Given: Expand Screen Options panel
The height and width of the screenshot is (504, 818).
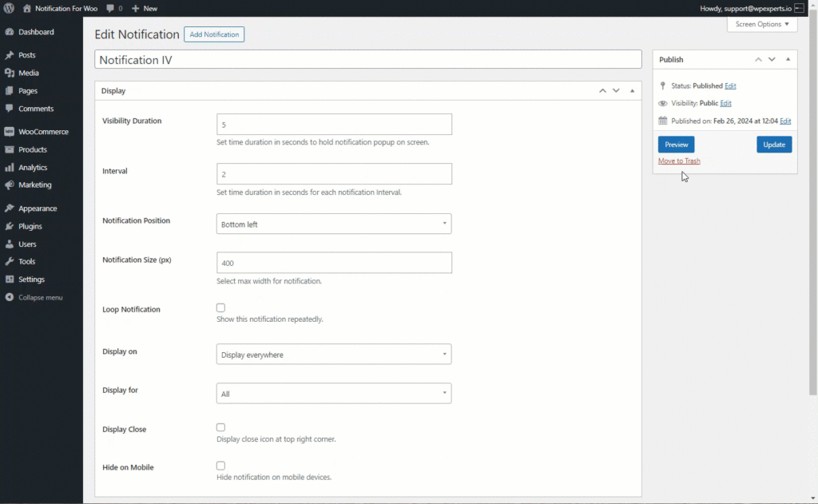Looking at the screenshot, I should 761,24.
